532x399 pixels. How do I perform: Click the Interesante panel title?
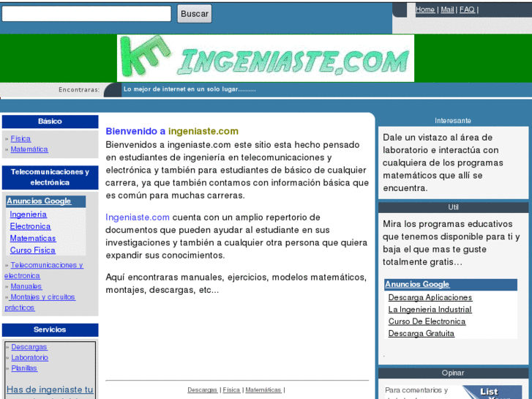tap(453, 121)
